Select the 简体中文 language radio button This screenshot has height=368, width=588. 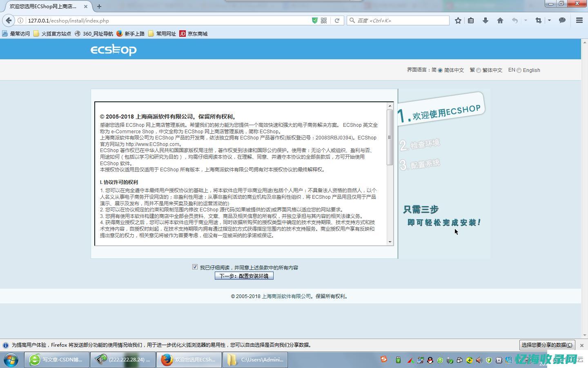(x=440, y=70)
